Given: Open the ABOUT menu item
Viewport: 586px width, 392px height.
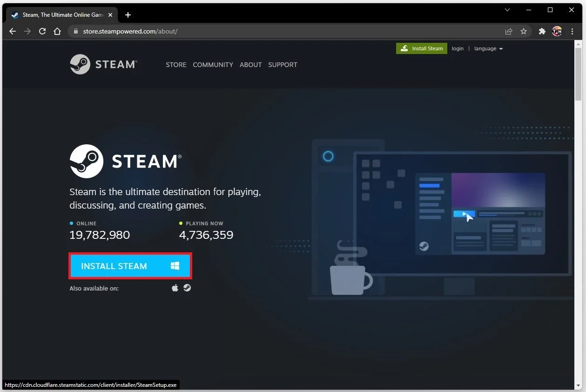Looking at the screenshot, I should click(250, 65).
